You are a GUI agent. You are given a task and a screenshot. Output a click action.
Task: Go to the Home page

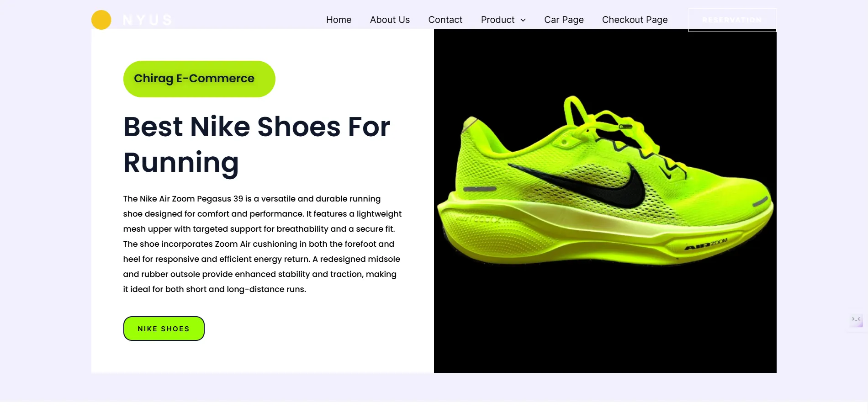pos(339,20)
